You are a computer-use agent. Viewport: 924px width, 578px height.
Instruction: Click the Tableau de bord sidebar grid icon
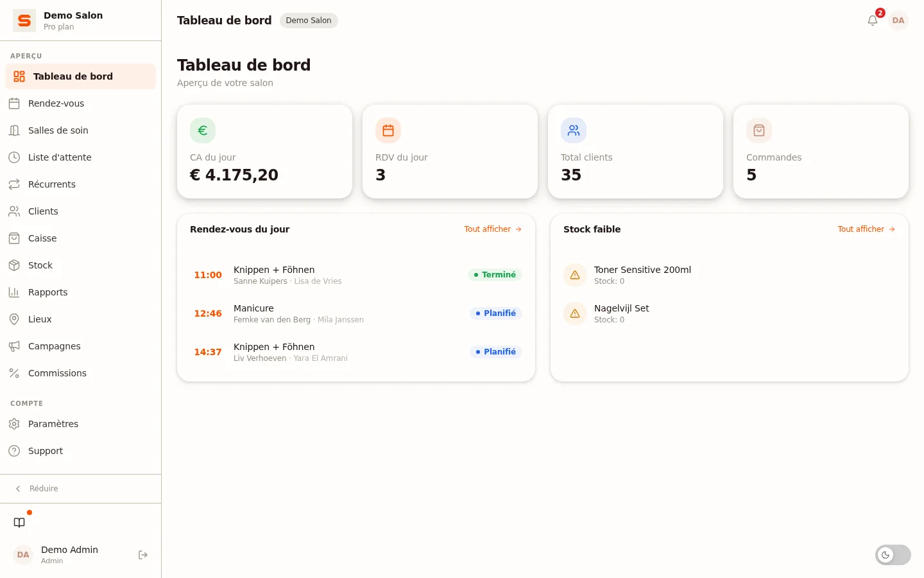pyautogui.click(x=19, y=76)
